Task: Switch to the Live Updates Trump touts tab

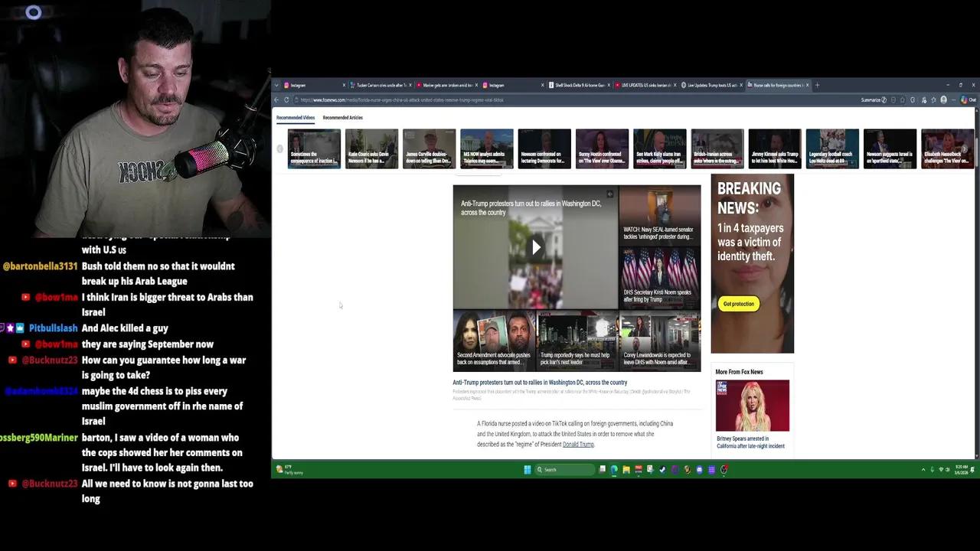Action: coord(712,85)
